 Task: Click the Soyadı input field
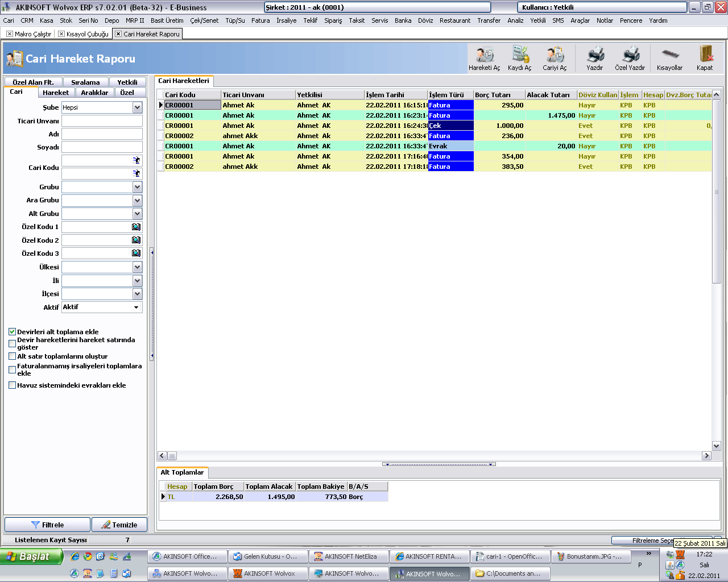(x=102, y=147)
